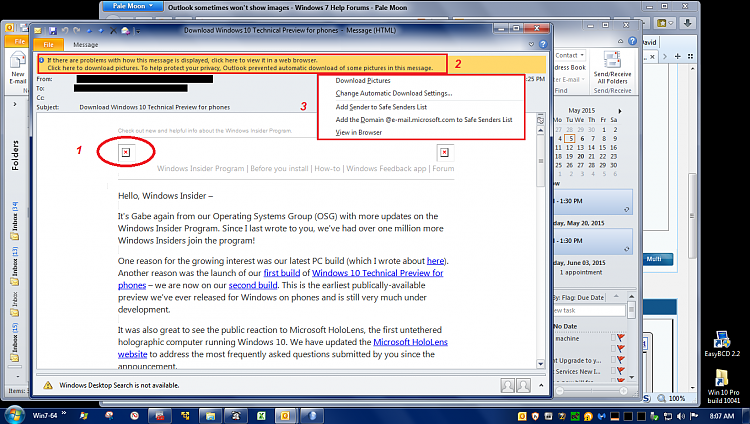The image size is (750, 424).
Task: Open Customize Quick Access Toolbar dropdown
Action: (x=138, y=31)
